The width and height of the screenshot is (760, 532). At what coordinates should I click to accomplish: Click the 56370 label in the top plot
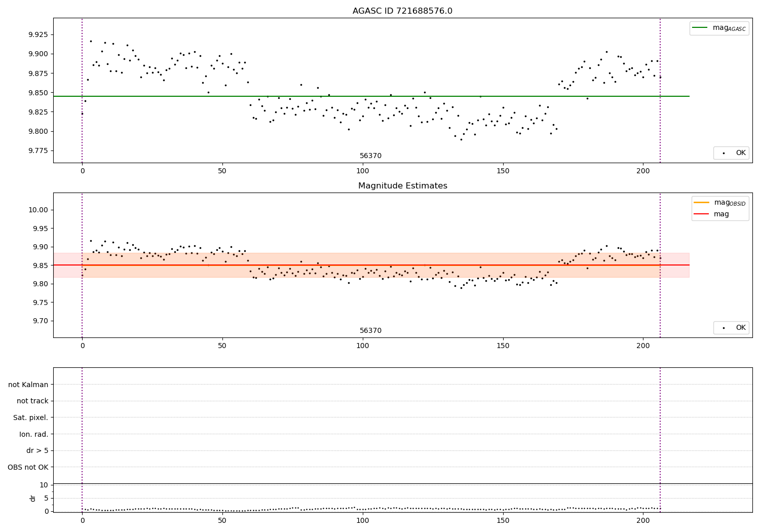coord(371,156)
